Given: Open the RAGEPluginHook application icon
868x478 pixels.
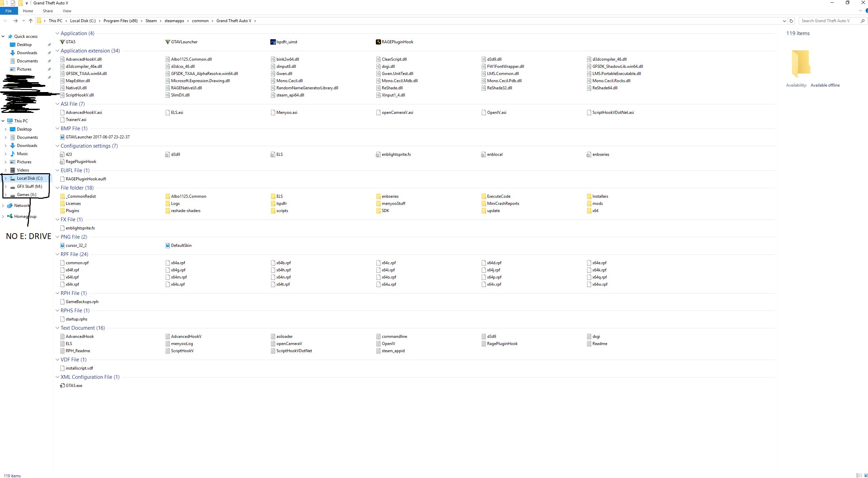Looking at the screenshot, I should pyautogui.click(x=378, y=42).
